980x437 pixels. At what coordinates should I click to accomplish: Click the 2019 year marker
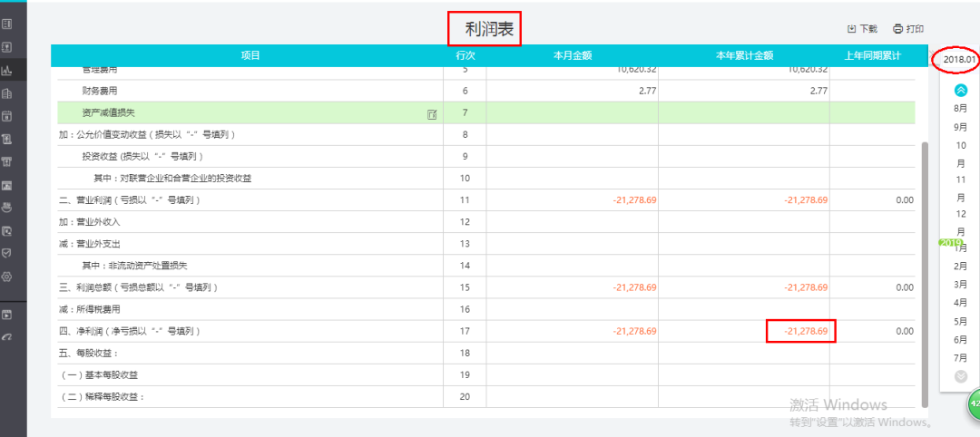[x=951, y=243]
